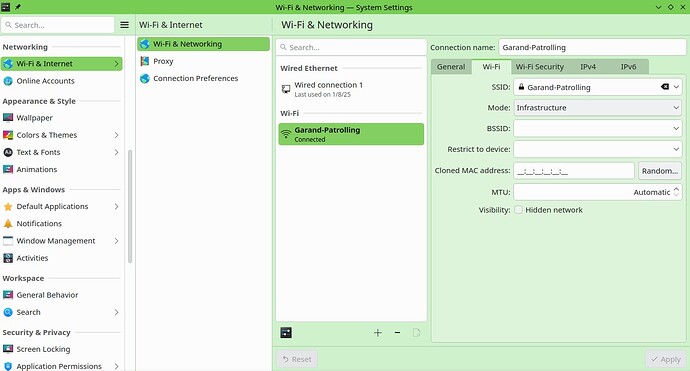Image resolution: width=690 pixels, height=371 pixels.
Task: Switch to the Wi-Fi Security tab
Action: point(540,66)
